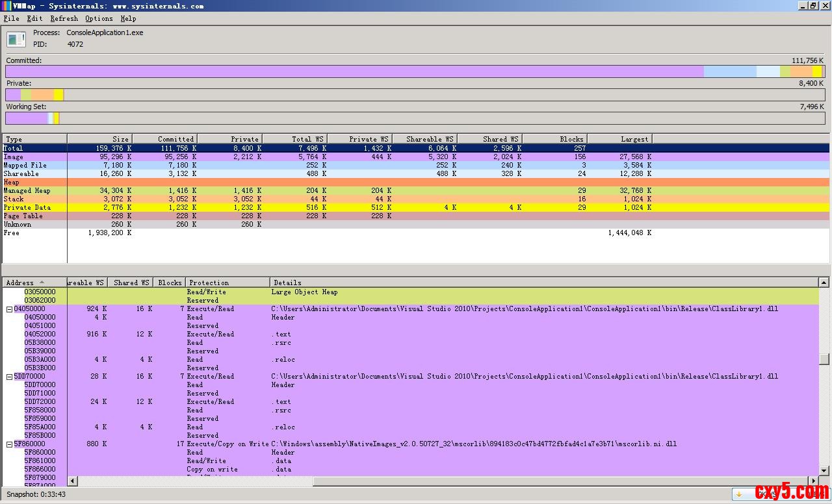
Task: Collapse the 04050000 ClassLibrary1.dll entry
Action: [9, 309]
